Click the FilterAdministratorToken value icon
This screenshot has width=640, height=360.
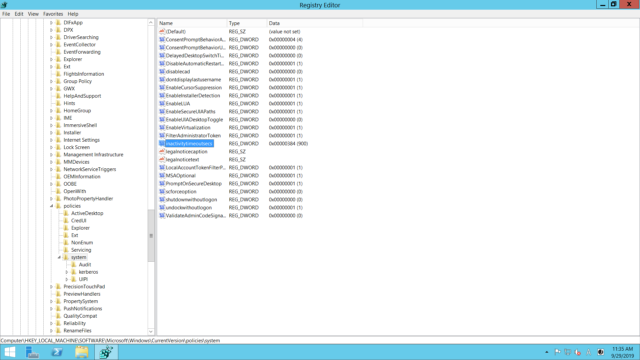tap(162, 136)
